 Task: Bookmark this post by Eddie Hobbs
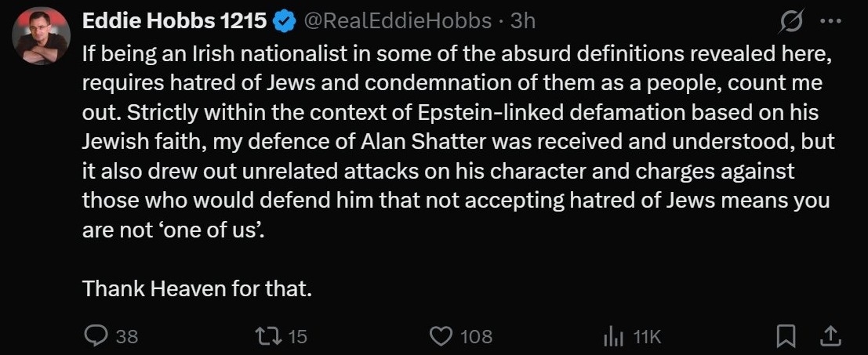[785, 336]
